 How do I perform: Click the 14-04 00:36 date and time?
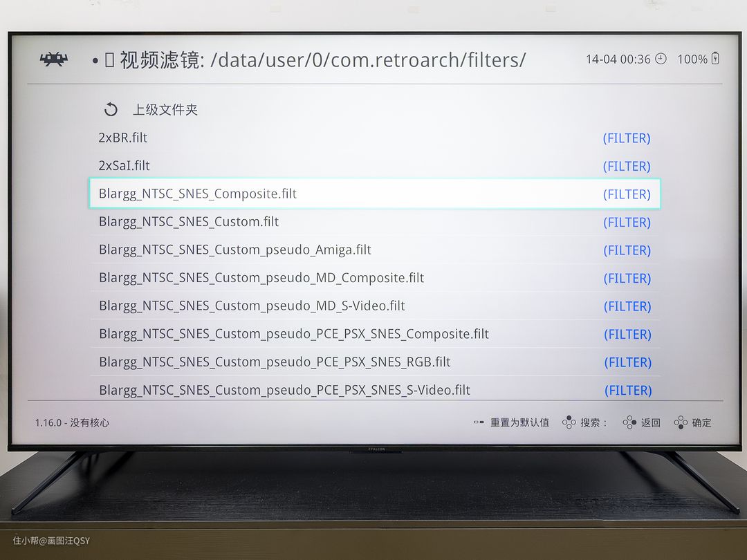pos(618,59)
